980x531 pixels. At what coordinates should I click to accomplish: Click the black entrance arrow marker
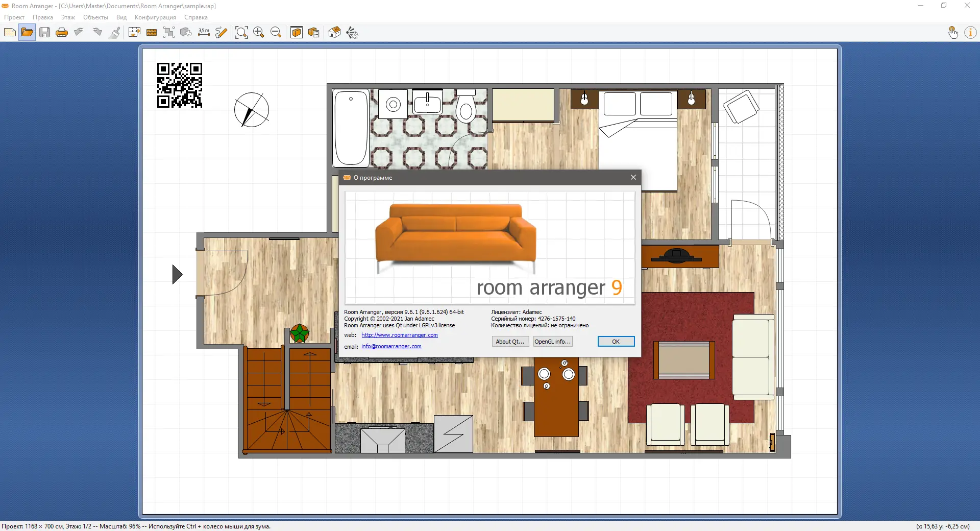[x=177, y=274]
